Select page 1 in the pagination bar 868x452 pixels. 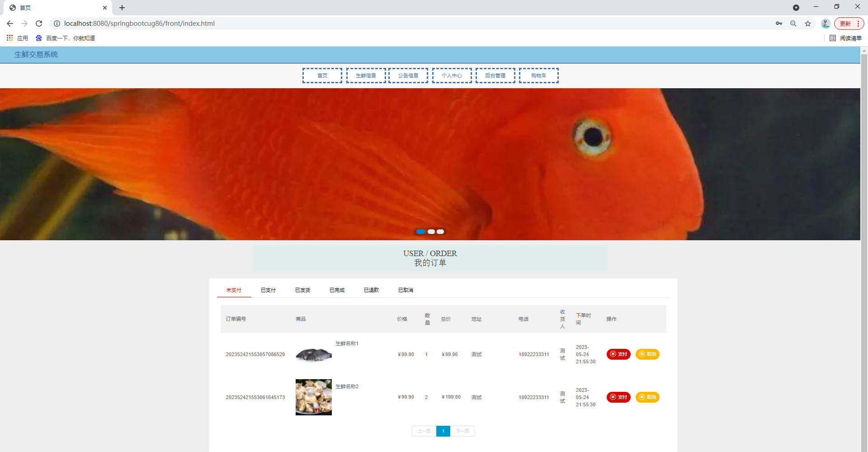click(x=443, y=431)
